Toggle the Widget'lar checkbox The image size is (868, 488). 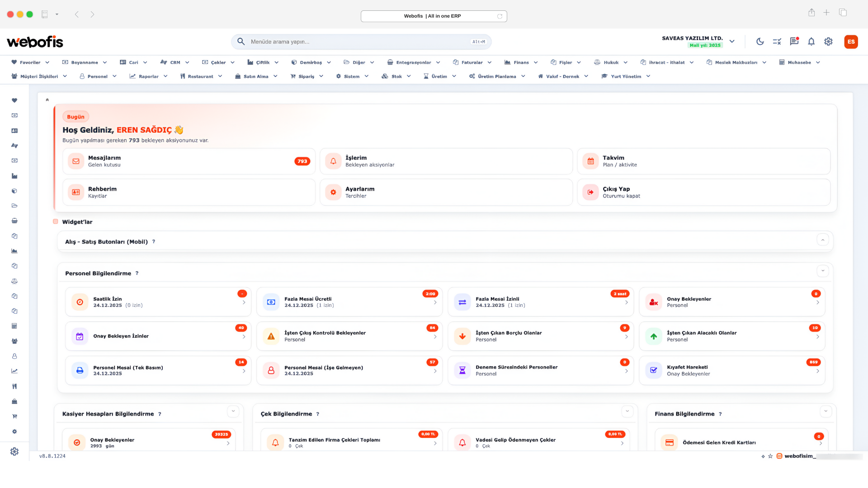click(56, 222)
